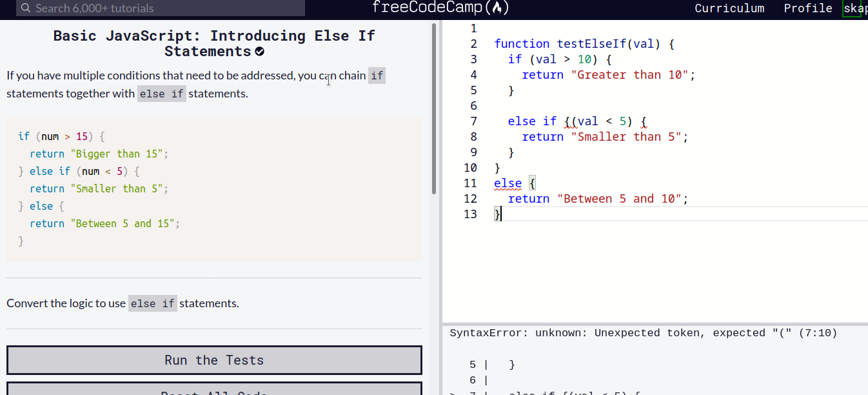868x395 pixels.
Task: Click the freeCodeCamp flame logo icon
Action: click(496, 8)
